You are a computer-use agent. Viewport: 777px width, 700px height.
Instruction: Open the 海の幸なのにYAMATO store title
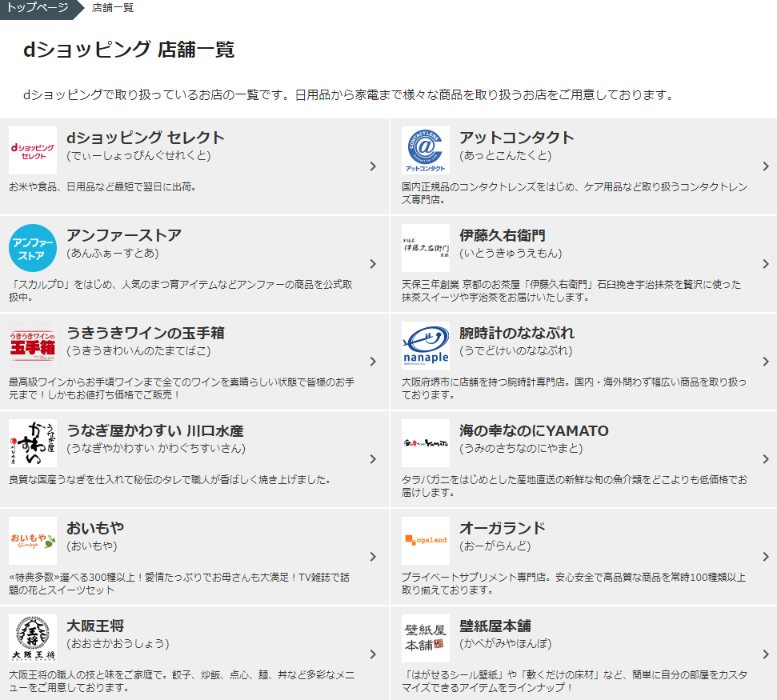click(x=534, y=430)
